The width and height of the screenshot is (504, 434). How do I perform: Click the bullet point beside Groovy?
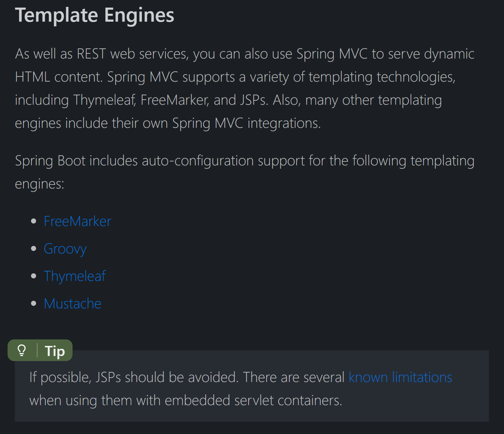[34, 248]
